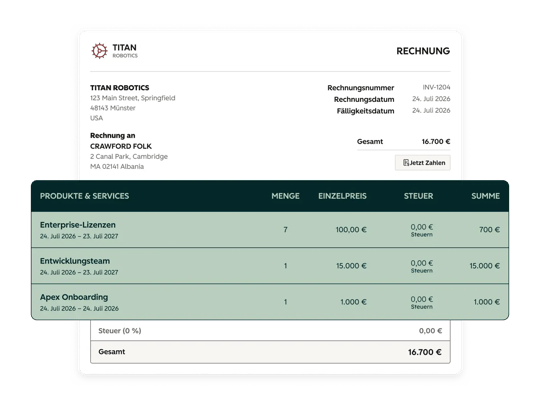The height and width of the screenshot is (405, 540).
Task: Click Apex Onboarding sum 1.000 €
Action: click(x=487, y=302)
